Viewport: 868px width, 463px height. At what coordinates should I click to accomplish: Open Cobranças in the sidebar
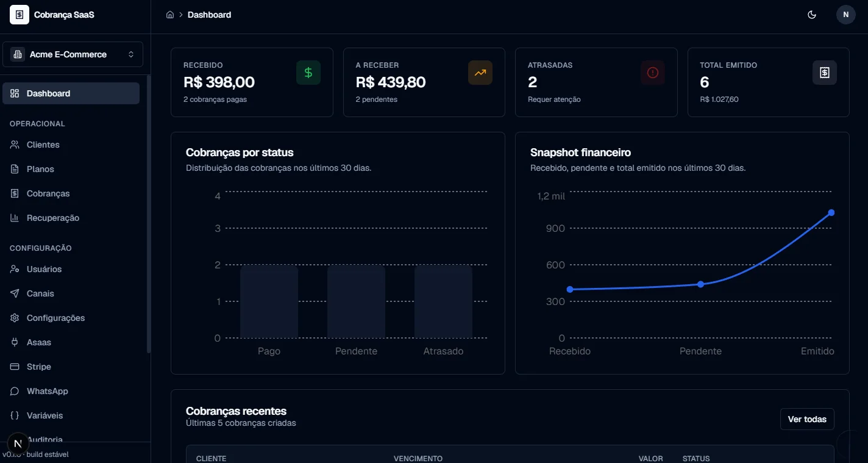(71, 193)
